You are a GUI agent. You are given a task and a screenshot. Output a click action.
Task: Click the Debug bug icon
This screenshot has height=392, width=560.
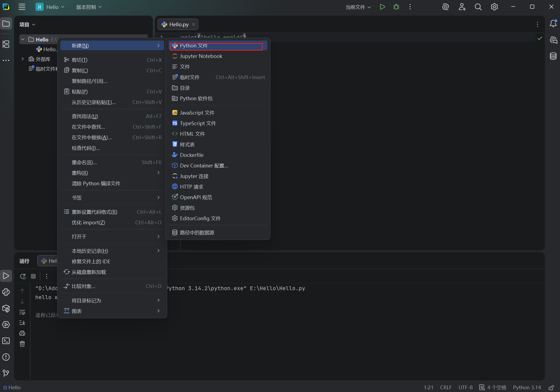(x=396, y=7)
